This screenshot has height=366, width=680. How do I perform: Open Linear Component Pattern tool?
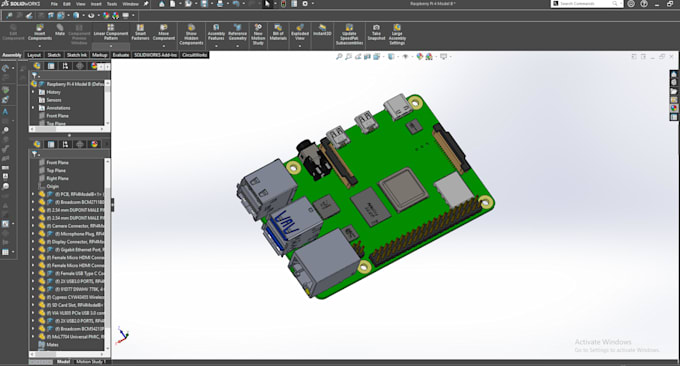coord(111,33)
